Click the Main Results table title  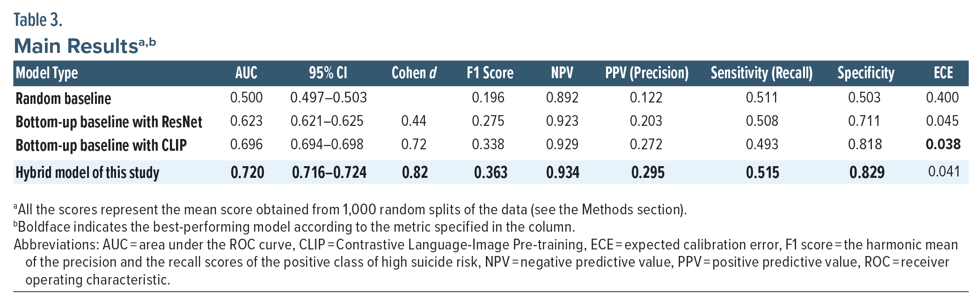coord(76,46)
